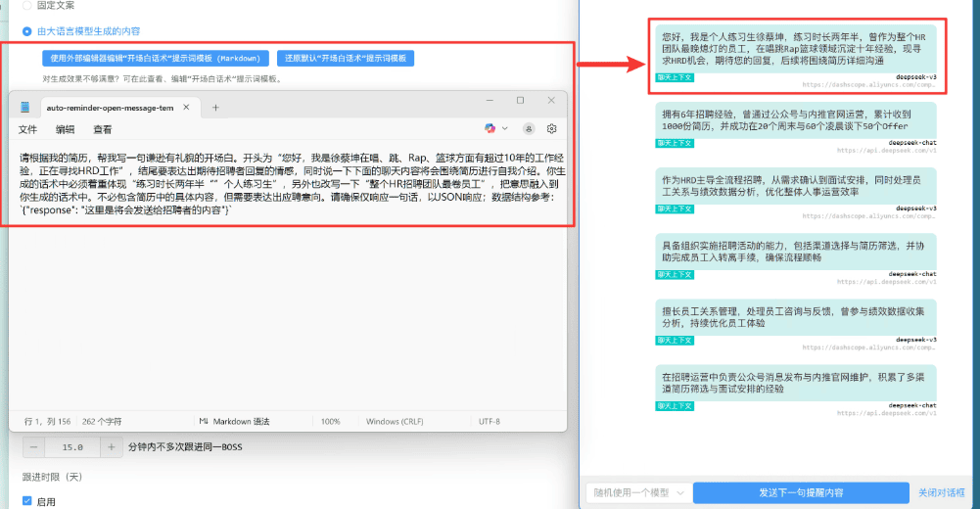Click the 15.0 minutes input field

tap(72, 447)
